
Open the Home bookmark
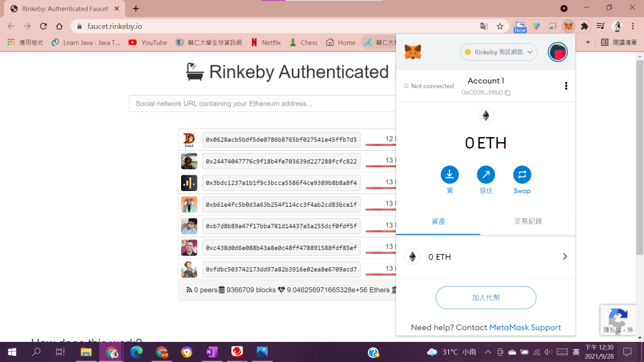click(x=341, y=43)
